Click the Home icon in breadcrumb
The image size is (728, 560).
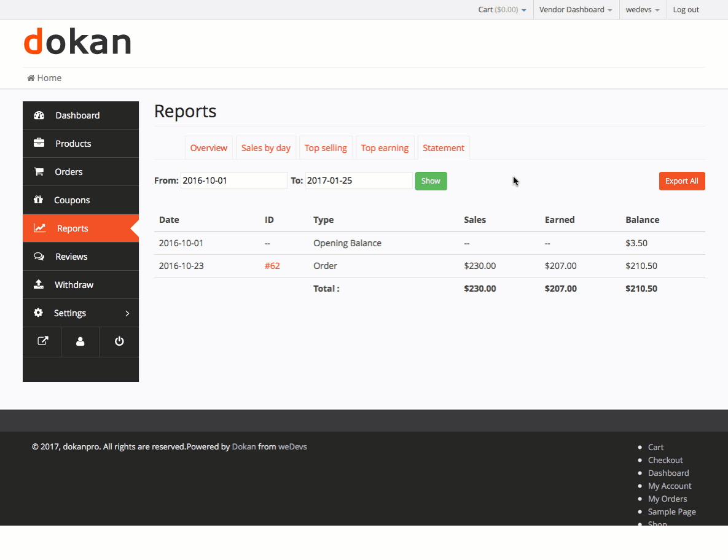coord(31,78)
